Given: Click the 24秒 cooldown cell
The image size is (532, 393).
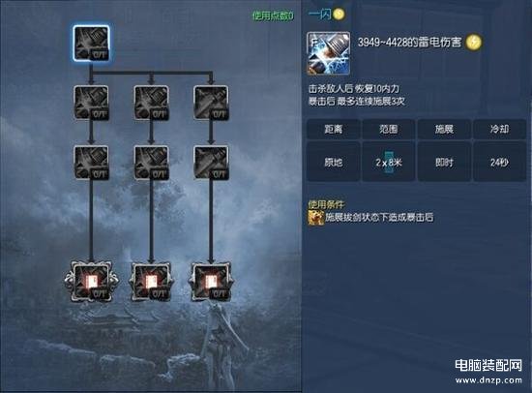Looking at the screenshot, I should (499, 162).
